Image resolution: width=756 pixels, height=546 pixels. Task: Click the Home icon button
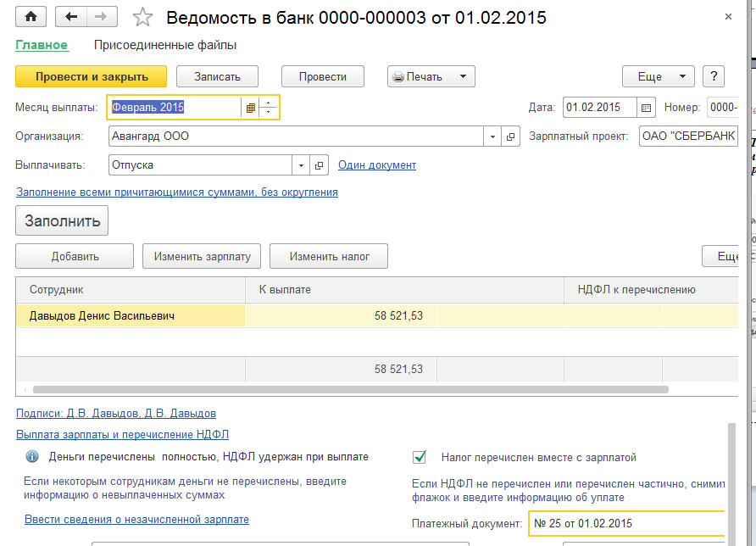[x=31, y=17]
